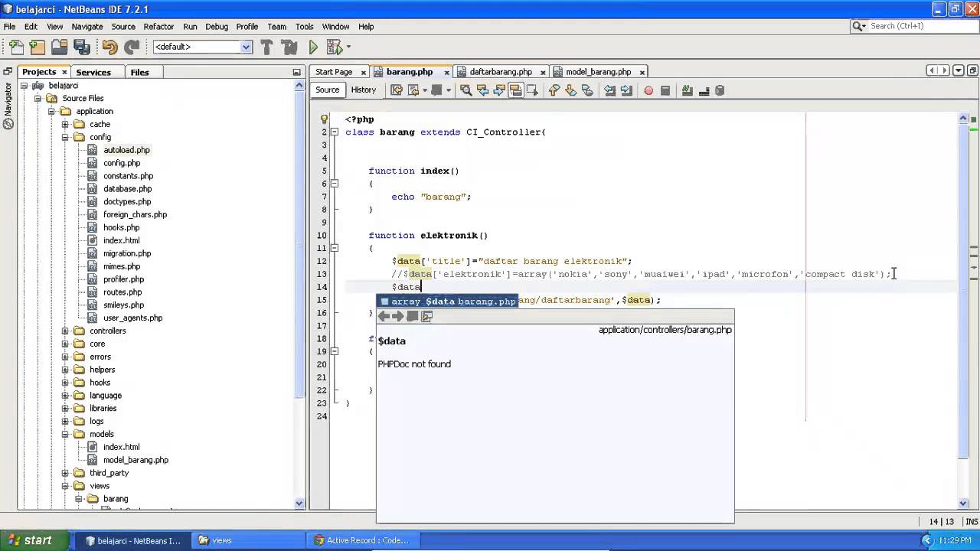Open views folder in taskbar
Image resolution: width=980 pixels, height=551 pixels.
tap(248, 540)
